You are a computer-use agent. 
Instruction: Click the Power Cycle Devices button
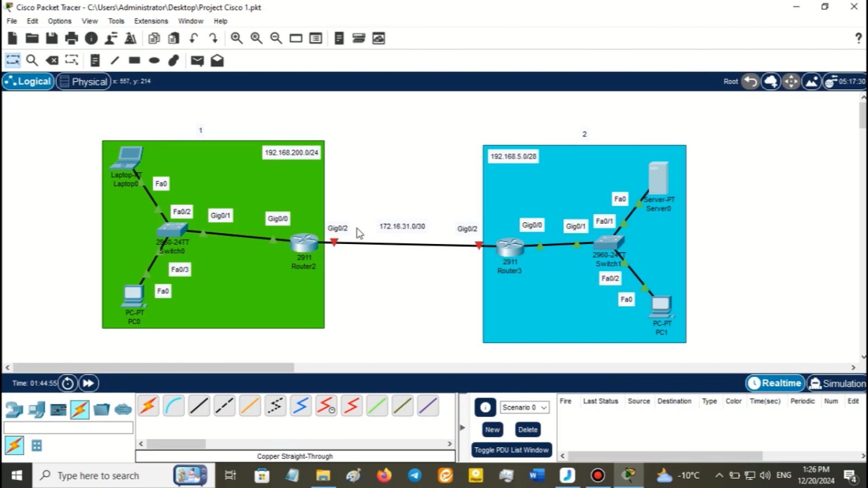pyautogui.click(x=68, y=383)
